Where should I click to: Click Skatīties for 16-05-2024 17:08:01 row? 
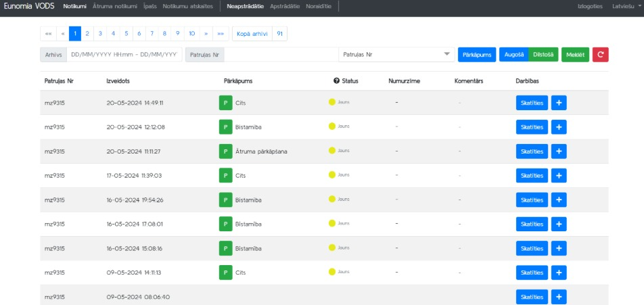[x=532, y=224]
